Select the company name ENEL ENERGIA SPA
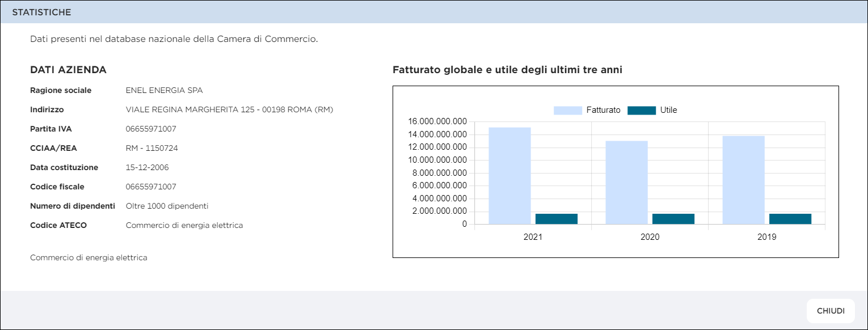 pyautogui.click(x=164, y=90)
